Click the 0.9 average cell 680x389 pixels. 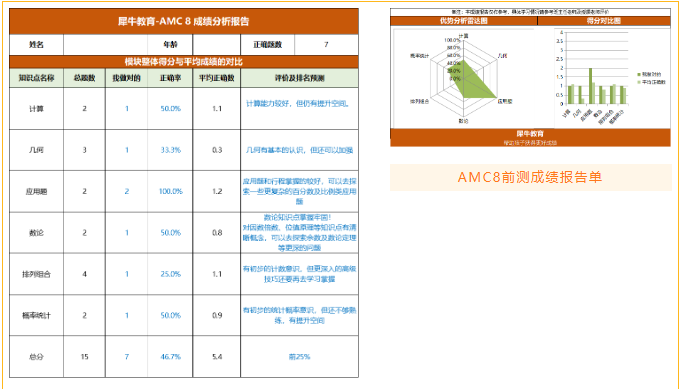[x=217, y=315]
